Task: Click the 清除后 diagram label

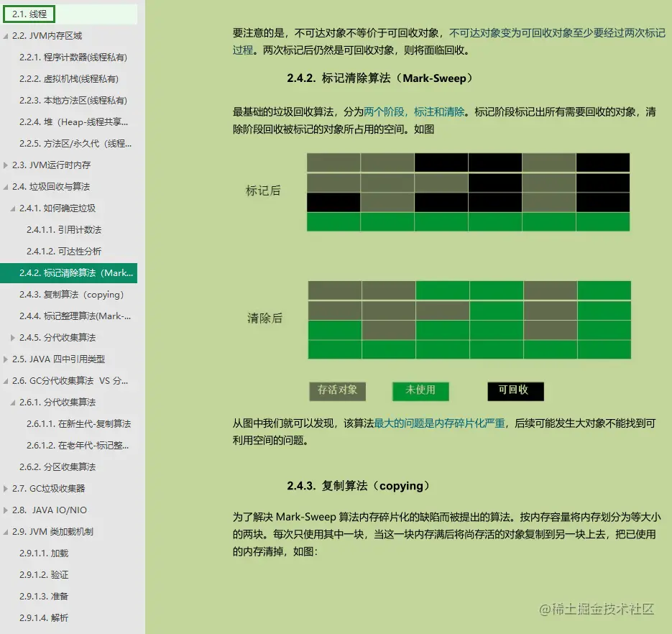Action: pyautogui.click(x=264, y=318)
